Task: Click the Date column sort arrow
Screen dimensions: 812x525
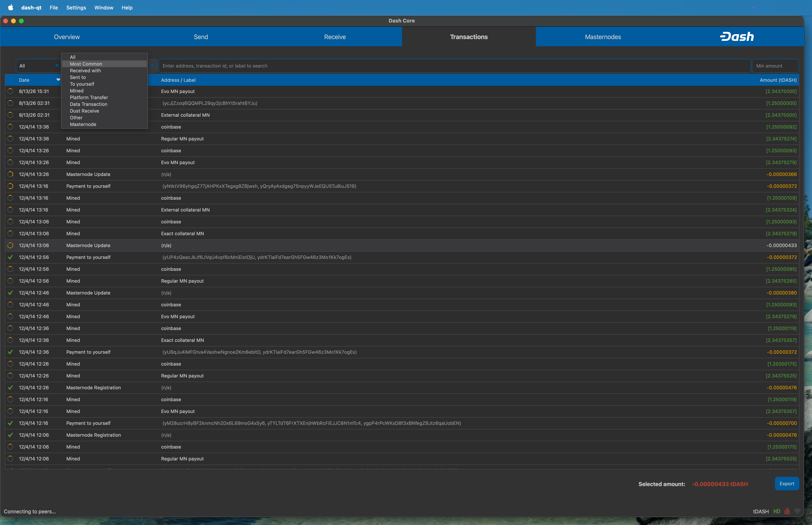Action: pyautogui.click(x=58, y=80)
